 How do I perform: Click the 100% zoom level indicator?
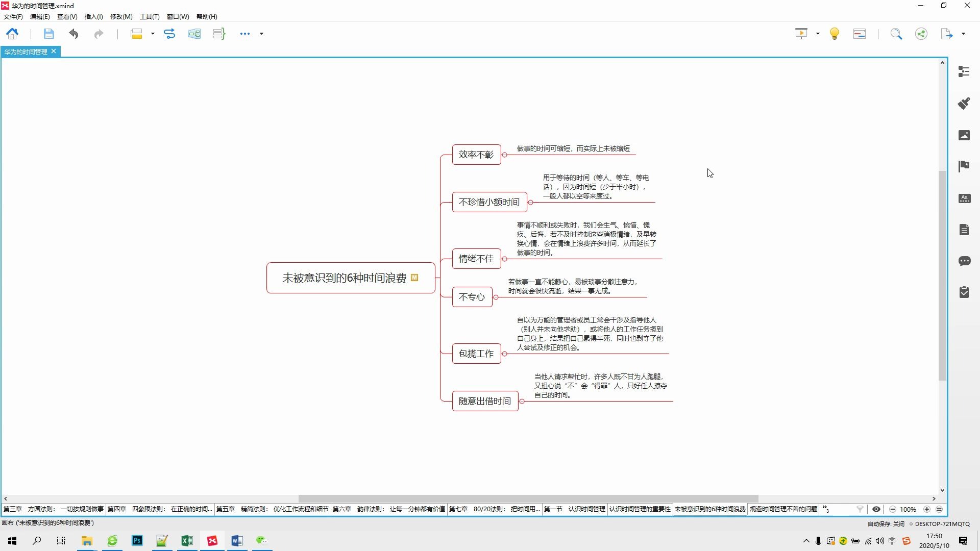909,509
